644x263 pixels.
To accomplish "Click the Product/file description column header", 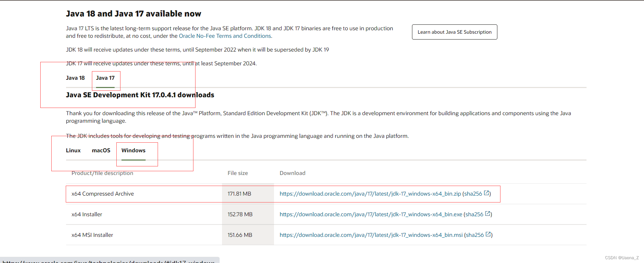I will [102, 173].
